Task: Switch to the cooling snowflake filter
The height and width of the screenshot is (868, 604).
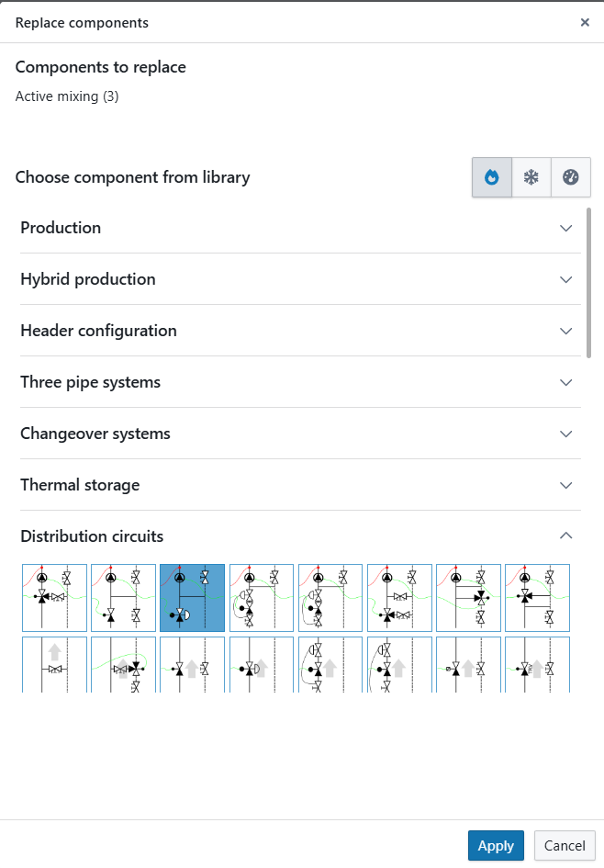Action: coord(531,177)
